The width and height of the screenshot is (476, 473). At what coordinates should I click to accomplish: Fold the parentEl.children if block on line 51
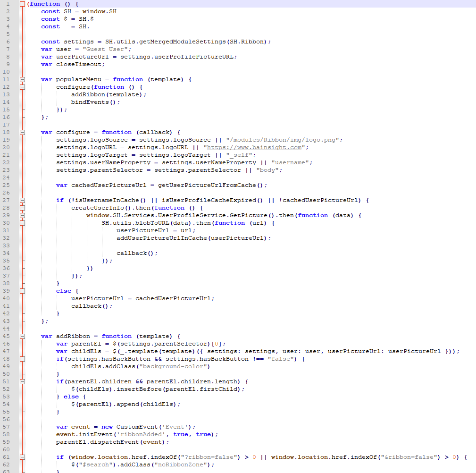22,381
